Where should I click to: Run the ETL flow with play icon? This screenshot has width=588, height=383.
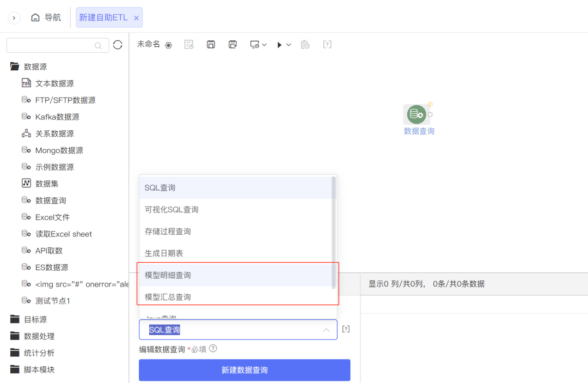(x=279, y=44)
